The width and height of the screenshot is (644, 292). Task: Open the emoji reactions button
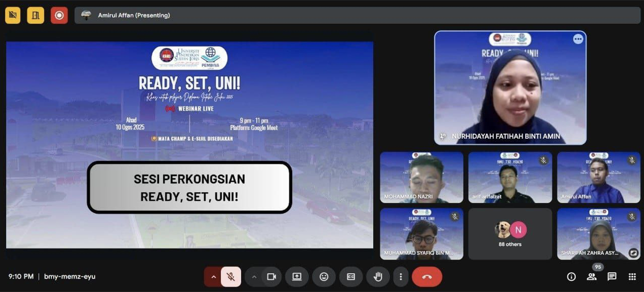pos(324,277)
